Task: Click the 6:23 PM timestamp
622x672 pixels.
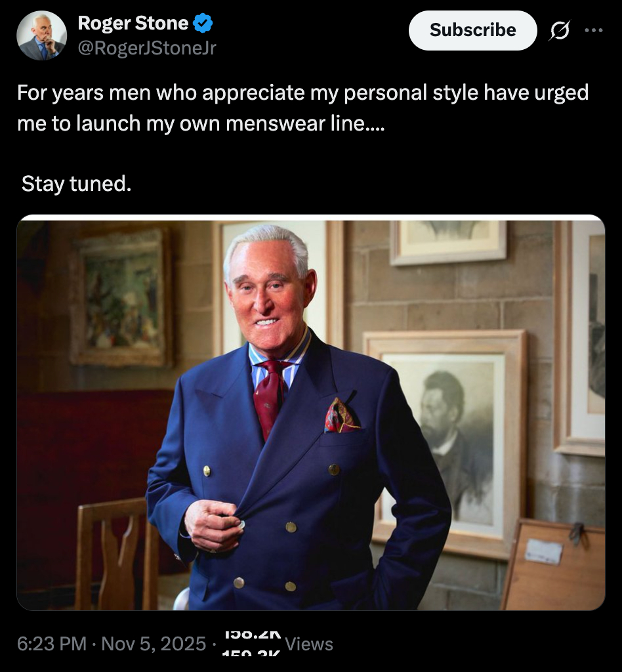Action: (x=52, y=644)
